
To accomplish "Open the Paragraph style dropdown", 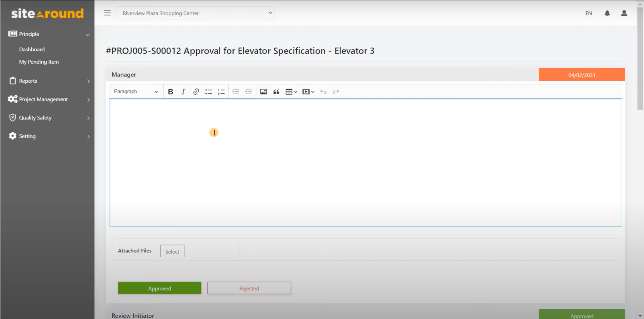I will (136, 92).
